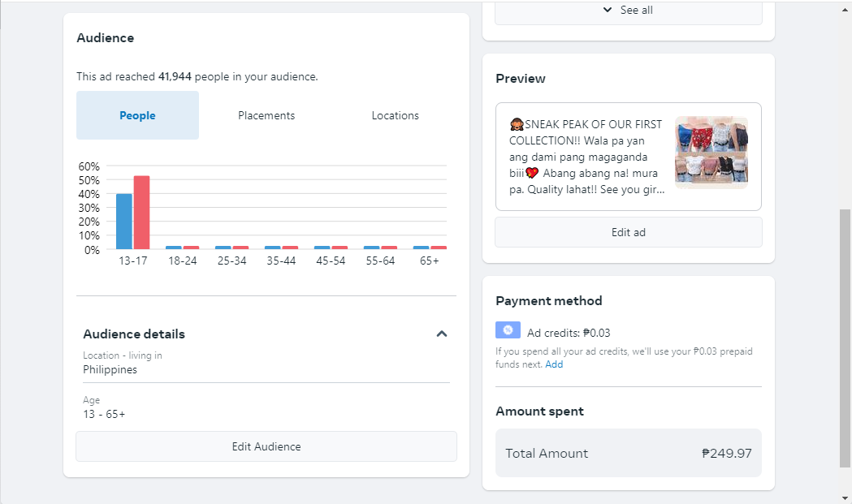852x504 pixels.
Task: Click the 65+ age group bars
Action: pos(430,248)
